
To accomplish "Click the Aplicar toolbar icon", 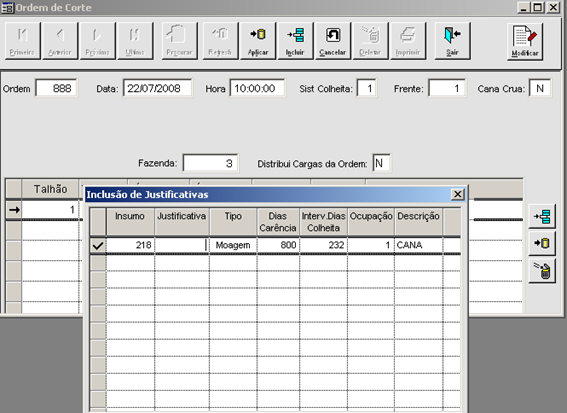I will 258,41.
